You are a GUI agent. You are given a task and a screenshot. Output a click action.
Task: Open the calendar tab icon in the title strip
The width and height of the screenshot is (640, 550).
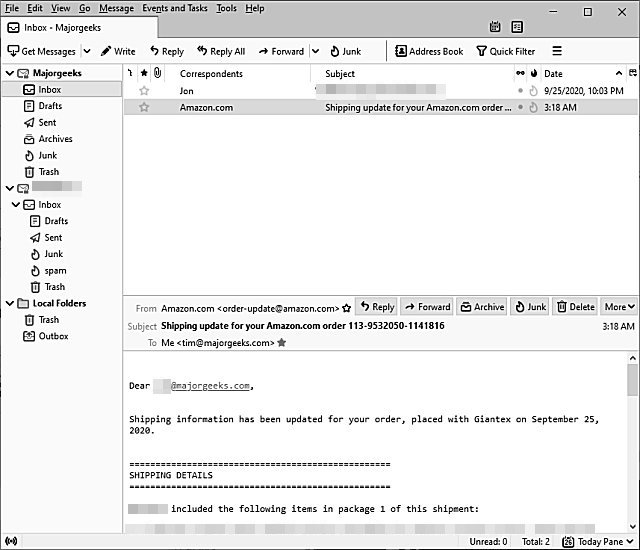coord(493,27)
